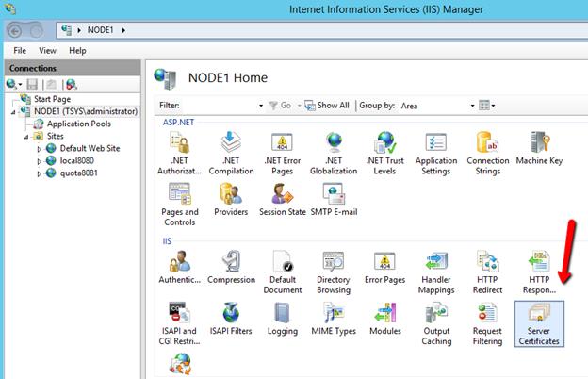Image resolution: width=588 pixels, height=379 pixels.
Task: Open the Handler Mappings feature
Action: (436, 272)
